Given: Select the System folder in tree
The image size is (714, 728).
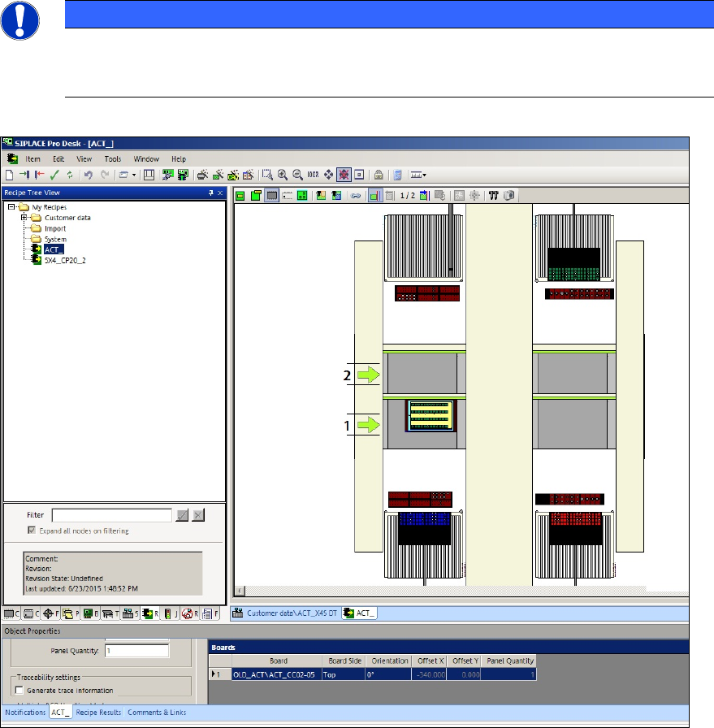Looking at the screenshot, I should pos(55,239).
